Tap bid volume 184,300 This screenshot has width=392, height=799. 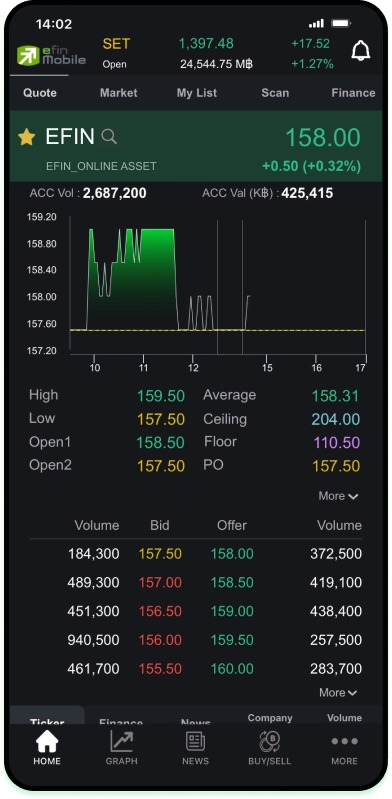(x=94, y=554)
